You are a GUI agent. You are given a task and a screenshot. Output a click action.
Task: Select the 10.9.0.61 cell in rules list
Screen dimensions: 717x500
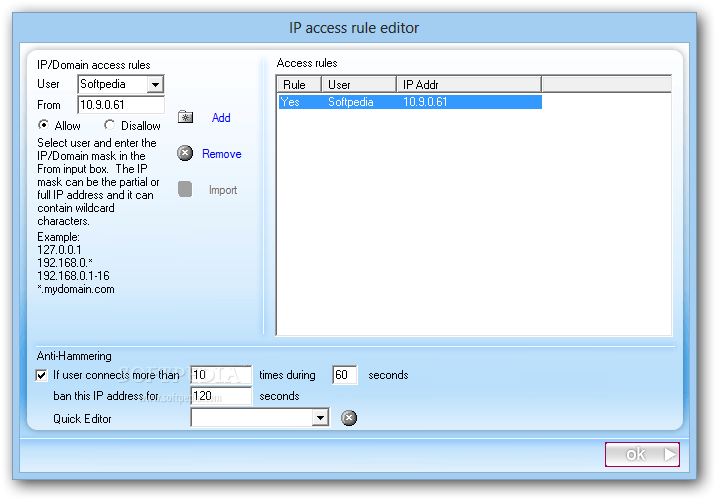click(425, 102)
